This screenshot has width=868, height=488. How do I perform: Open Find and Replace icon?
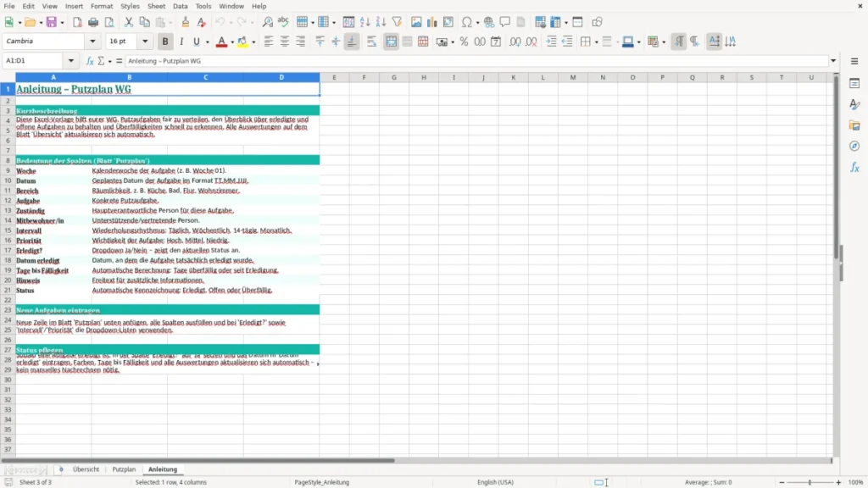(x=267, y=22)
